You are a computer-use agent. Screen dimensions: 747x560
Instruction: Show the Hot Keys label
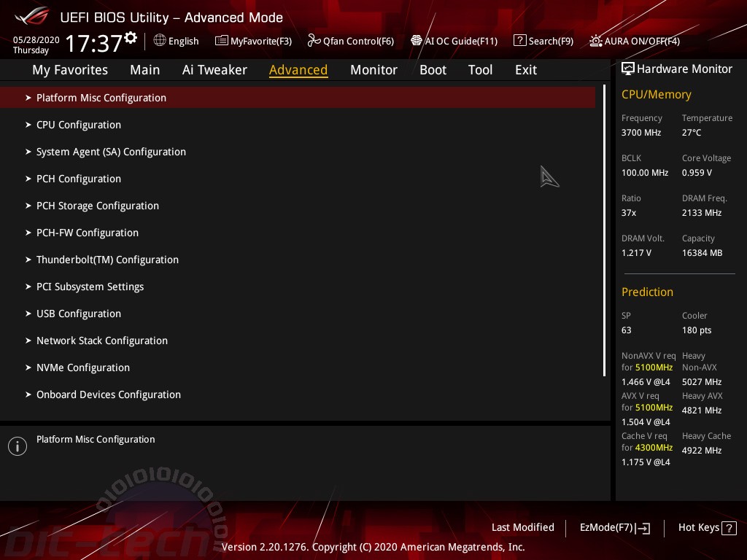click(698, 528)
